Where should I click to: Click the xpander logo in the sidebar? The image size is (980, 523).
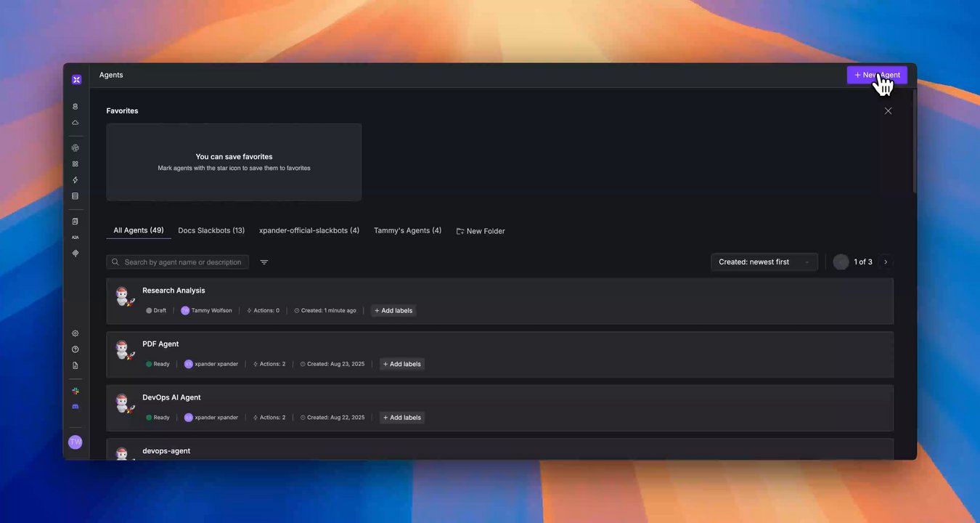pos(76,79)
